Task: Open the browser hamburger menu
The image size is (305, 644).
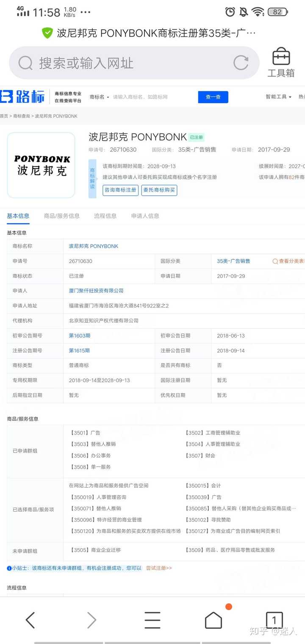Action: pyautogui.click(x=152, y=620)
